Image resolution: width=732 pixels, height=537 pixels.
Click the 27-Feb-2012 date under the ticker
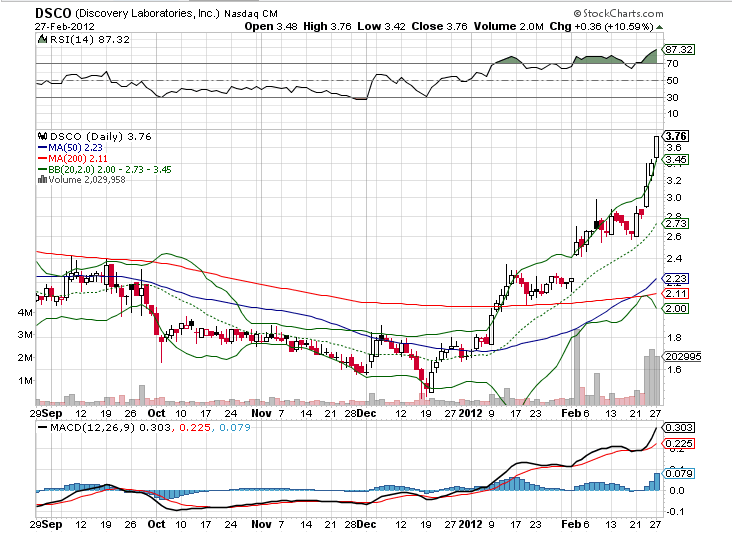pos(64,27)
